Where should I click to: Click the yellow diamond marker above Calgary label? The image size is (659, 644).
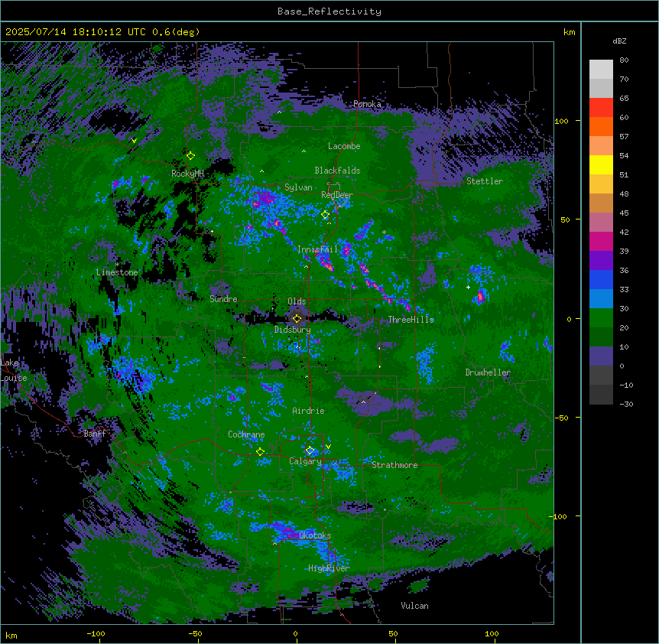point(310,450)
